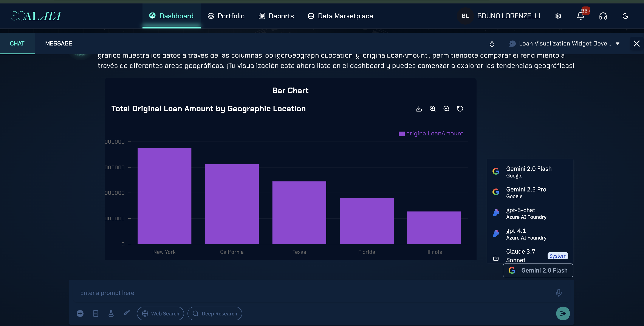The width and height of the screenshot is (644, 326).
Task: Toggle dark mode moon icon
Action: pyautogui.click(x=625, y=16)
